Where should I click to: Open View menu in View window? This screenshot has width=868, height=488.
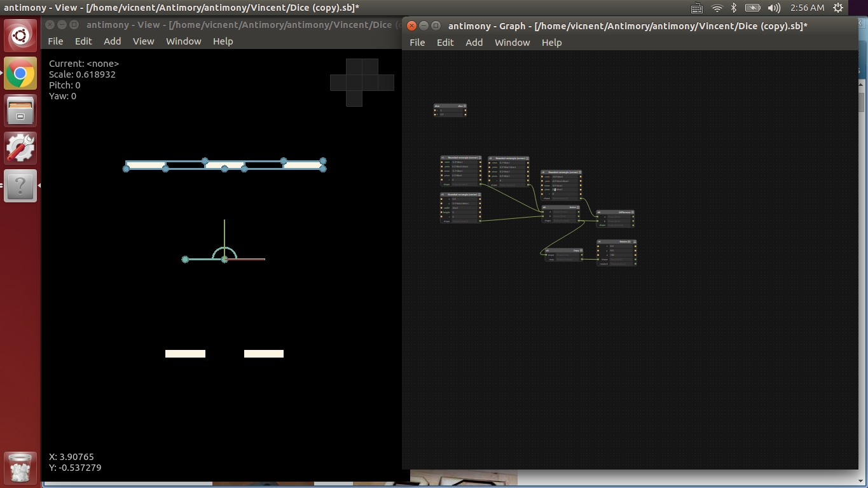click(x=143, y=41)
